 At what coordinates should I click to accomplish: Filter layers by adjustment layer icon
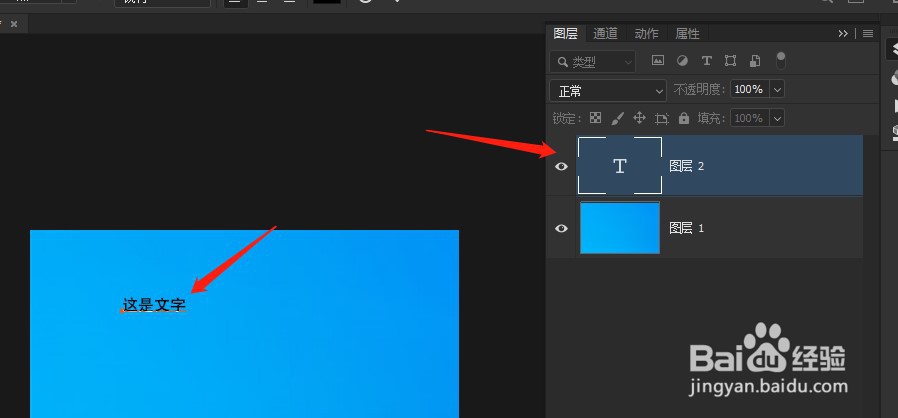coord(682,61)
